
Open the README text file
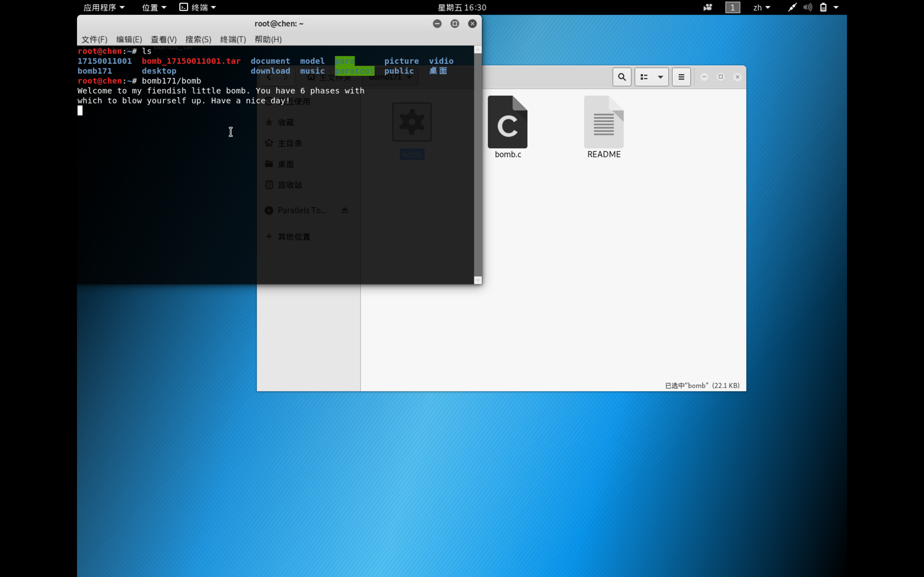(x=604, y=122)
